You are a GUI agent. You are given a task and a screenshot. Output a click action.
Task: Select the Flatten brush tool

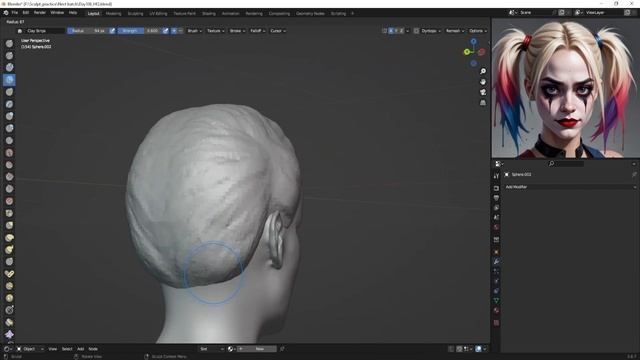(x=9, y=164)
